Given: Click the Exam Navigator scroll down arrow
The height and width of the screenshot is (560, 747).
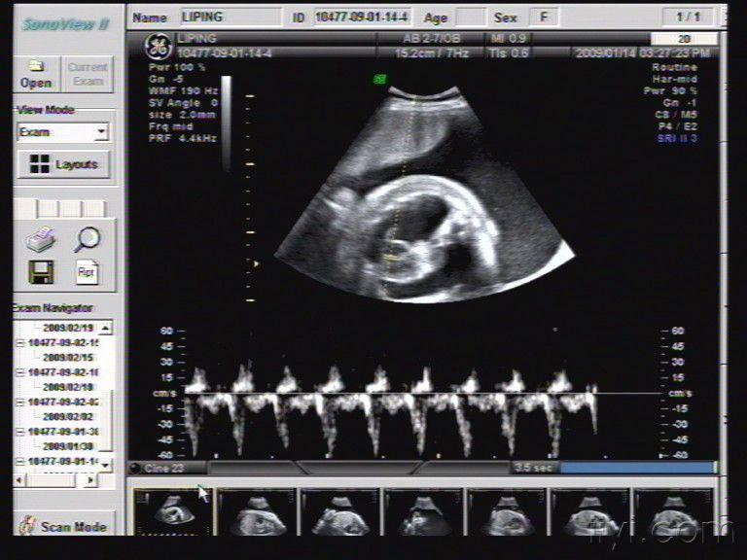Looking at the screenshot, I should click(x=105, y=465).
